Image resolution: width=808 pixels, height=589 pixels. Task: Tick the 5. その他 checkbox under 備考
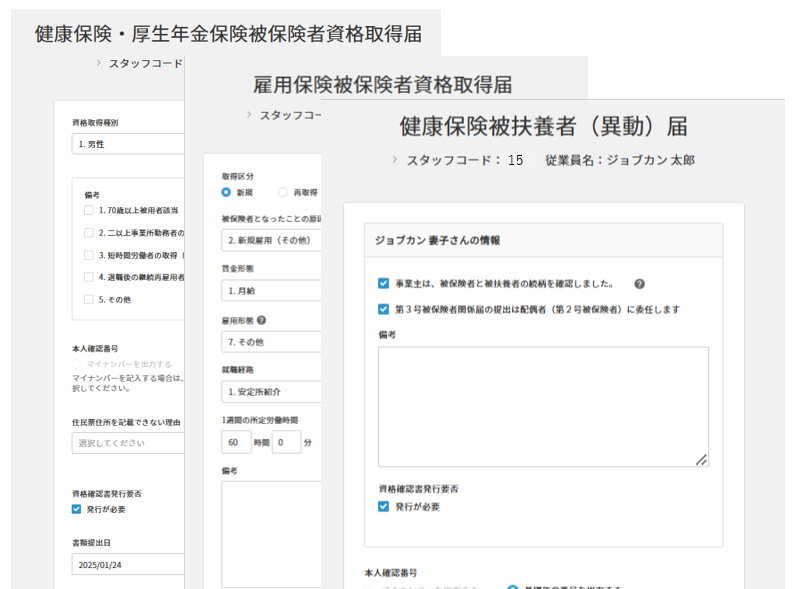click(x=89, y=299)
